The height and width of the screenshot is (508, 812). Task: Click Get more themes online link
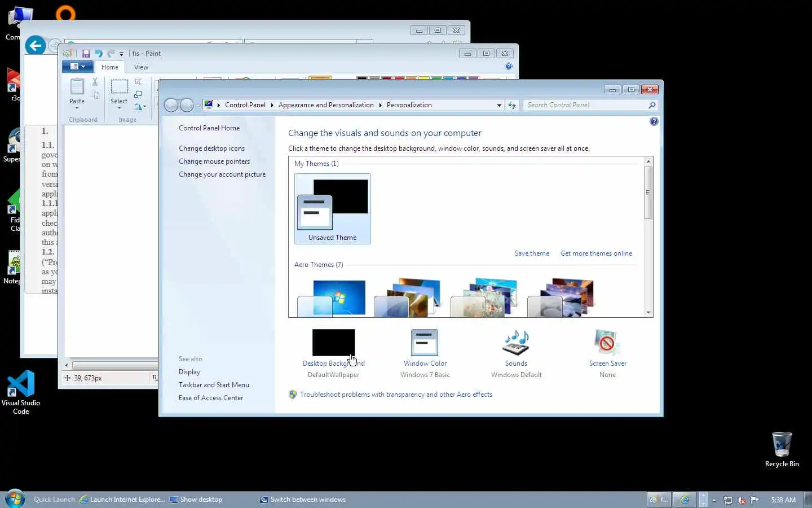click(x=596, y=253)
